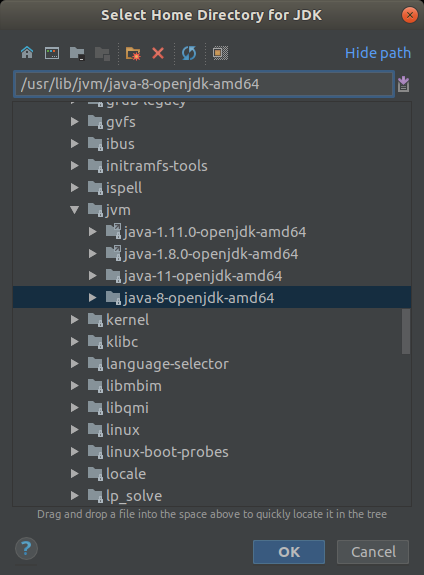Expand the kernel folder arrow
This screenshot has height=575, width=424.
tap(74, 320)
